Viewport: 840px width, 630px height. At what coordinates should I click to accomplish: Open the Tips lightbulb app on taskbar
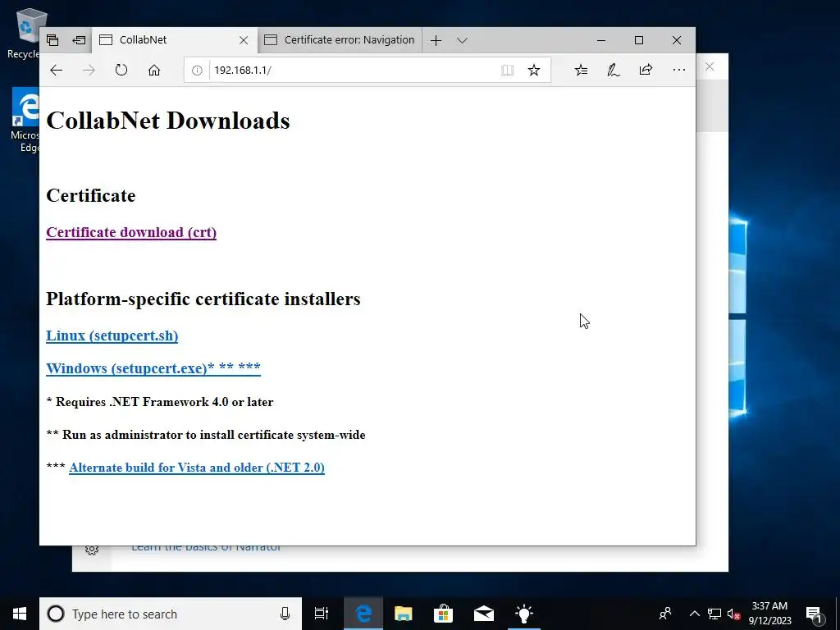(524, 614)
